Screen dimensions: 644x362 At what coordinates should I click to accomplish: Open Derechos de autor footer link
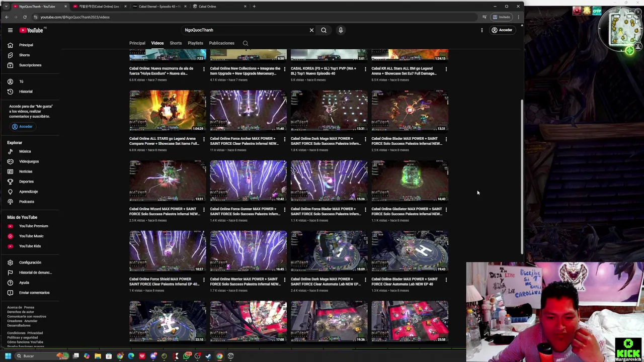(21, 312)
